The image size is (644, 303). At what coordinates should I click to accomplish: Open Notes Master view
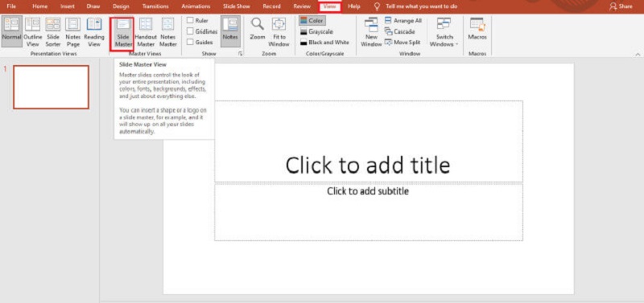(x=168, y=32)
